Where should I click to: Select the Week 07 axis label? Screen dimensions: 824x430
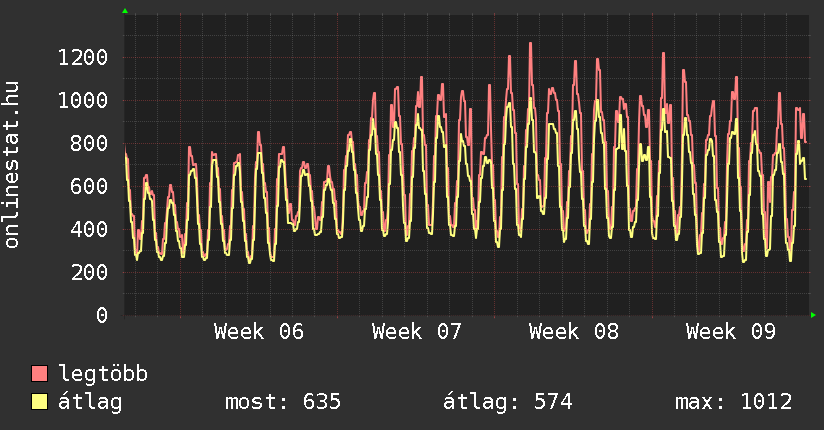(417, 332)
